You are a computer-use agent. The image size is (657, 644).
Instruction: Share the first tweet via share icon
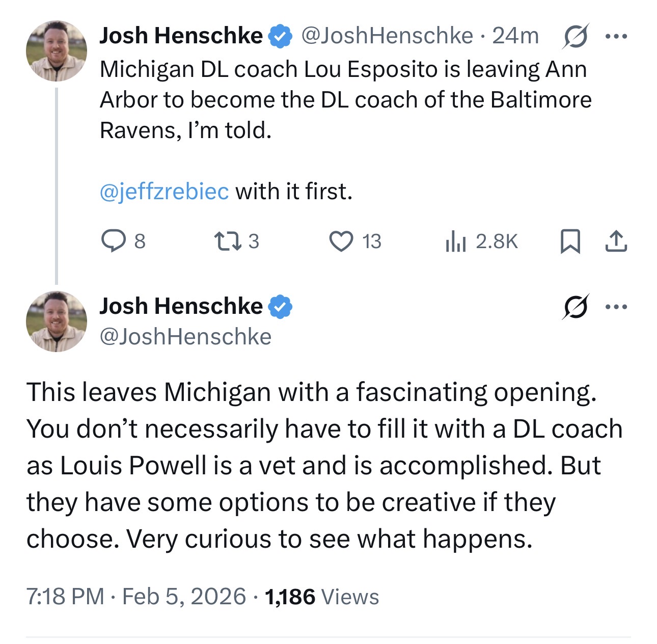pos(616,241)
